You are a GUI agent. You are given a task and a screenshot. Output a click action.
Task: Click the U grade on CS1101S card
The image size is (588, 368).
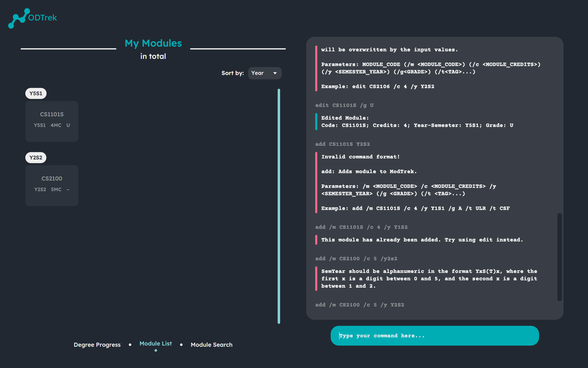[68, 125]
